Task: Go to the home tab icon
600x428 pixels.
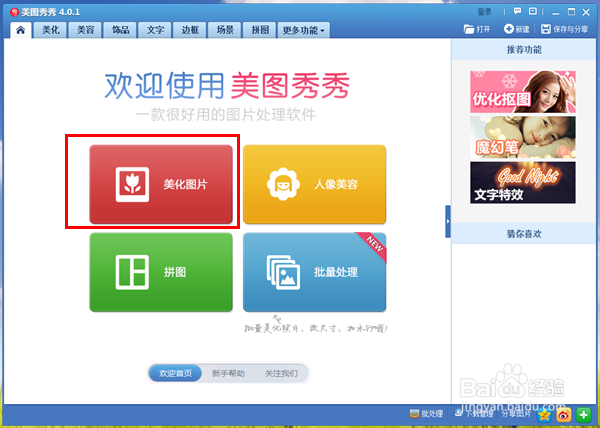Action: (21, 30)
